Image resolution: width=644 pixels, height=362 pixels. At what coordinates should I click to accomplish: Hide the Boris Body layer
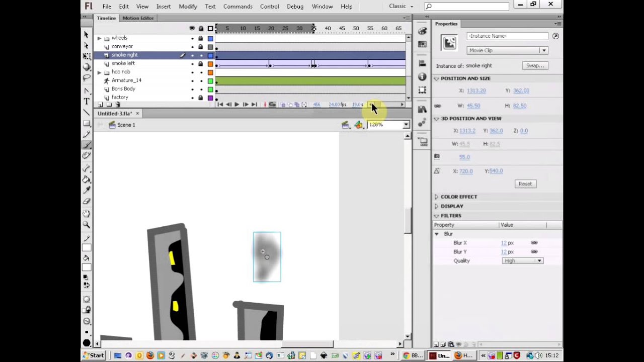(192, 89)
